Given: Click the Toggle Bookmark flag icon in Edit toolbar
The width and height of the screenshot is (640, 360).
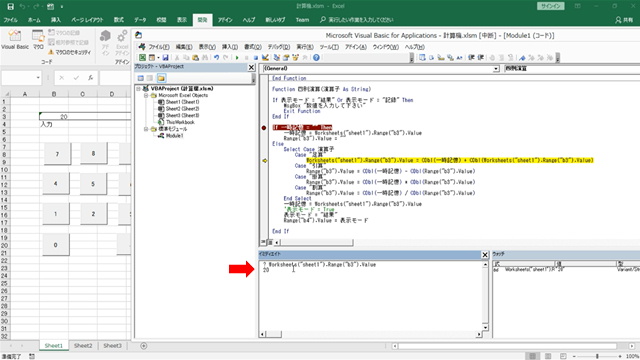Looking at the screenshot, I should [522, 58].
